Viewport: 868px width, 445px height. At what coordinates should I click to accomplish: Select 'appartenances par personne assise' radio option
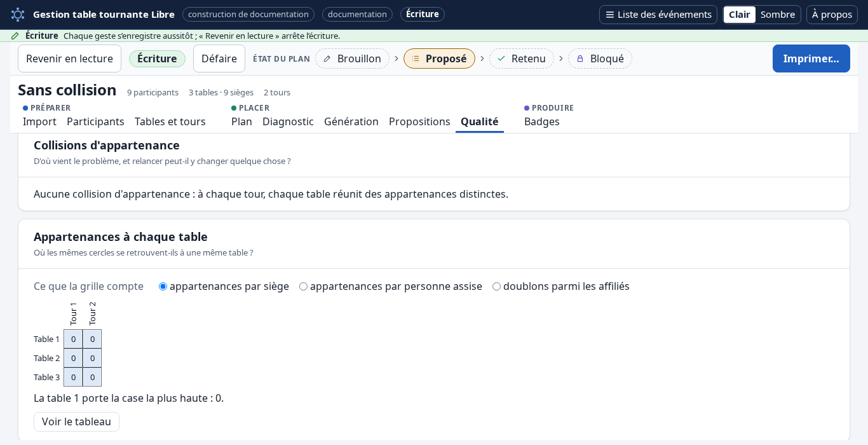coord(304,286)
